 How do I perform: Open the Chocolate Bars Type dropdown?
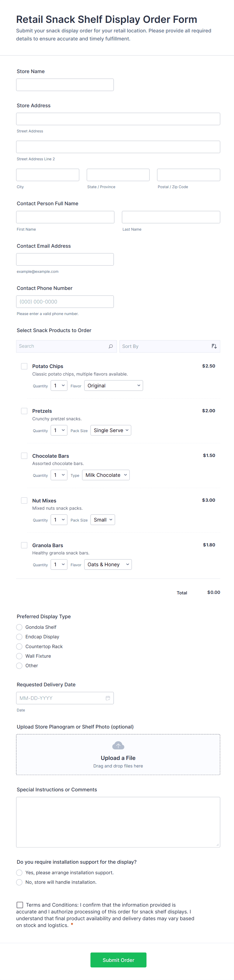pyautogui.click(x=106, y=475)
